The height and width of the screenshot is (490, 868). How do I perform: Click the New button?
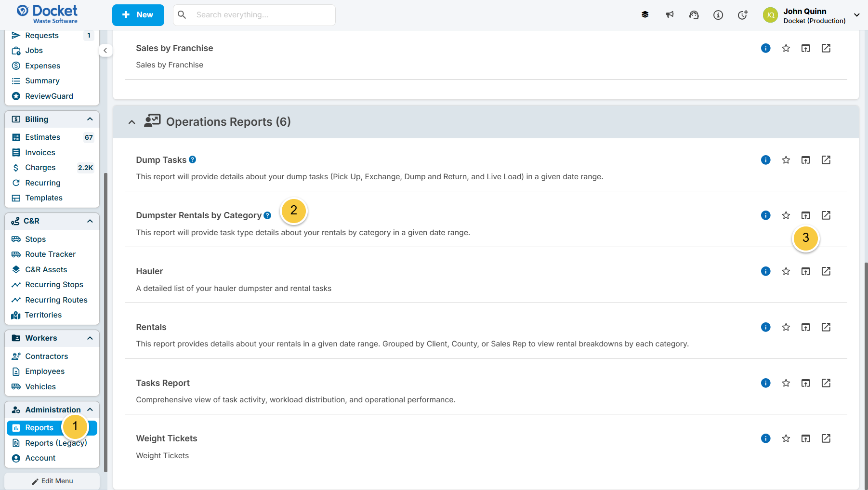pos(138,15)
